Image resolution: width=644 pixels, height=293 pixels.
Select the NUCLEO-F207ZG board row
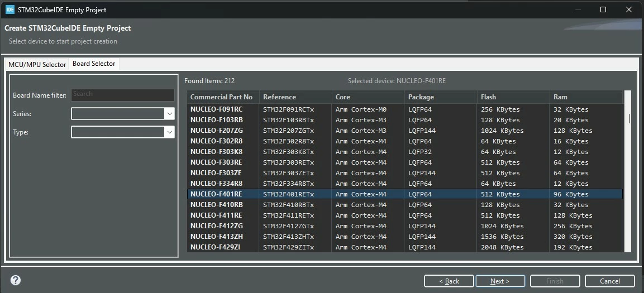[x=404, y=131]
